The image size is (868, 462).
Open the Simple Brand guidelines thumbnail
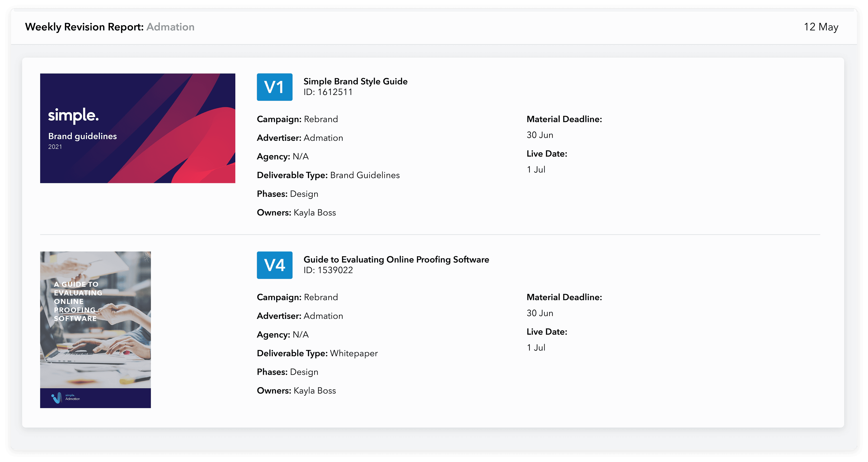[137, 128]
